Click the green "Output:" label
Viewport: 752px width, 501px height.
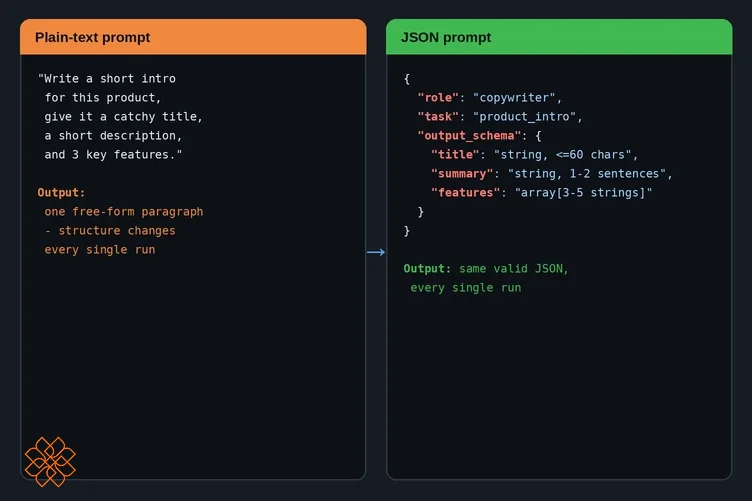pos(427,268)
